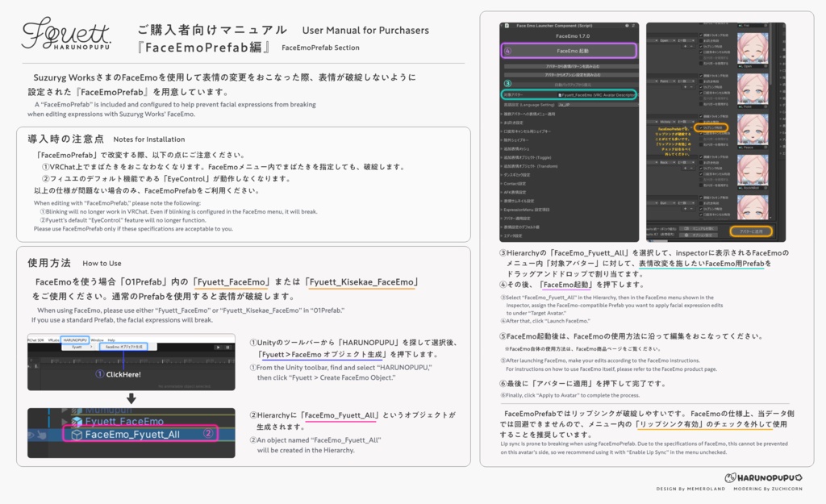Toggle blink checkbox in Point row
The height and width of the screenshot is (504, 826).
click(x=701, y=81)
